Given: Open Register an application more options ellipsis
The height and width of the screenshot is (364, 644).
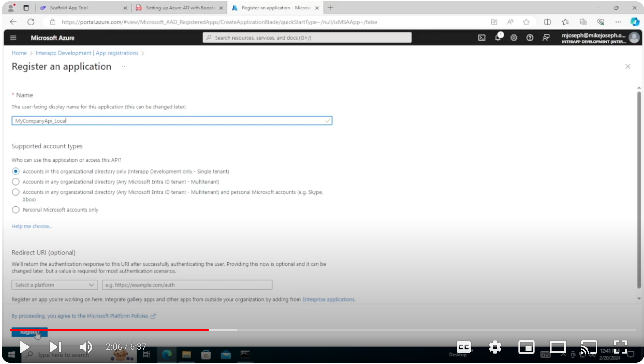Looking at the screenshot, I should tap(124, 66).
